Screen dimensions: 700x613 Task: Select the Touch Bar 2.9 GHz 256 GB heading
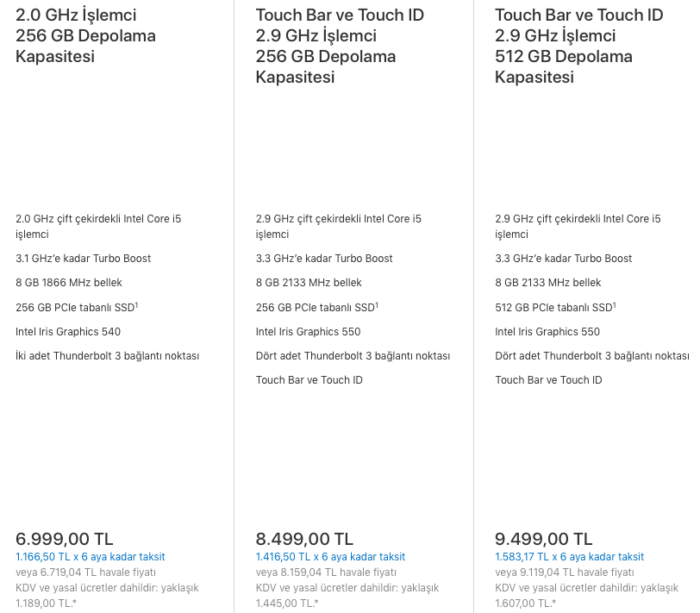coord(340,46)
